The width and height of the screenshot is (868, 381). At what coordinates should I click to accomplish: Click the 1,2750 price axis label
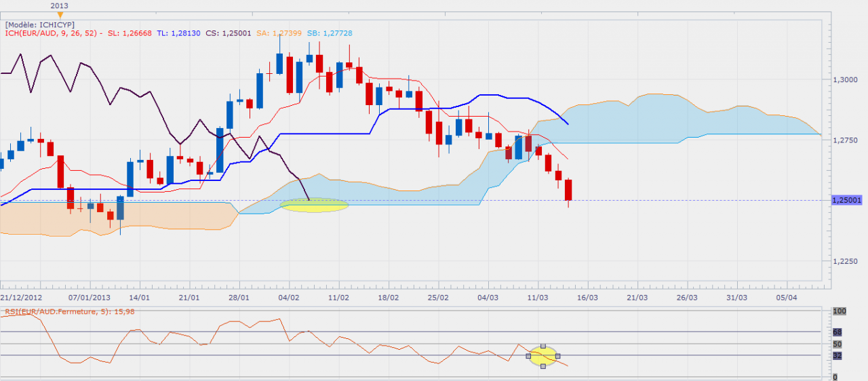tap(846, 140)
